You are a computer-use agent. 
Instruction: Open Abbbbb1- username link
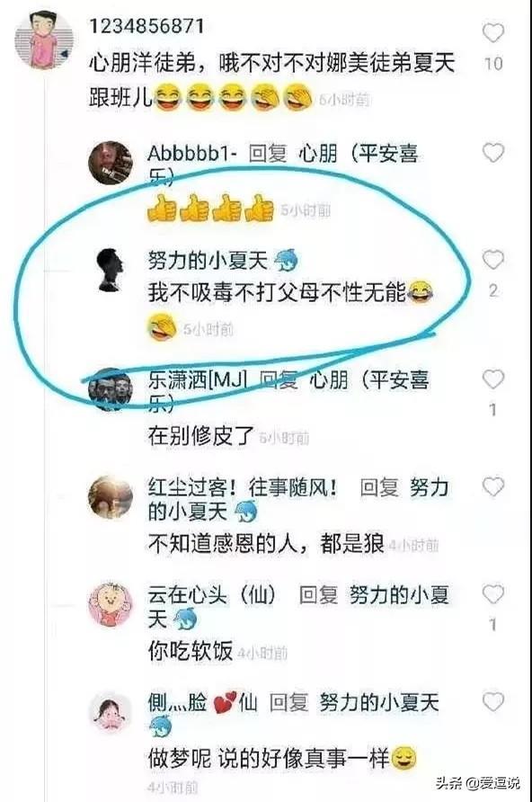coord(192,154)
